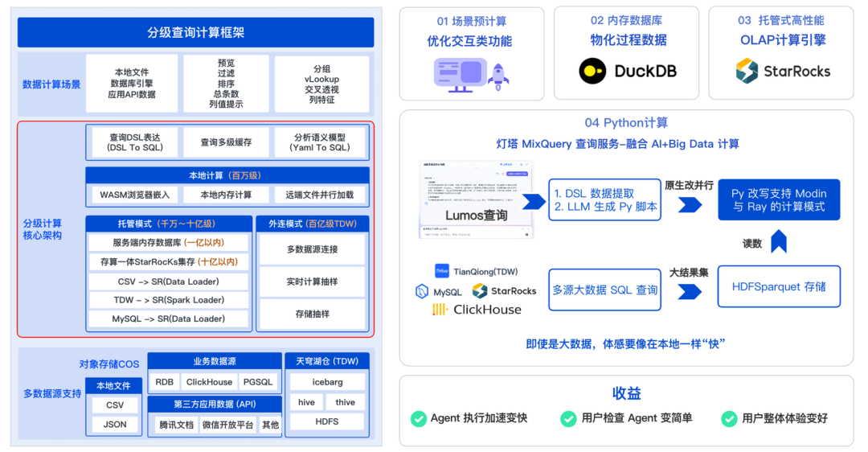Click the monitor and rocket illustration

click(471, 76)
